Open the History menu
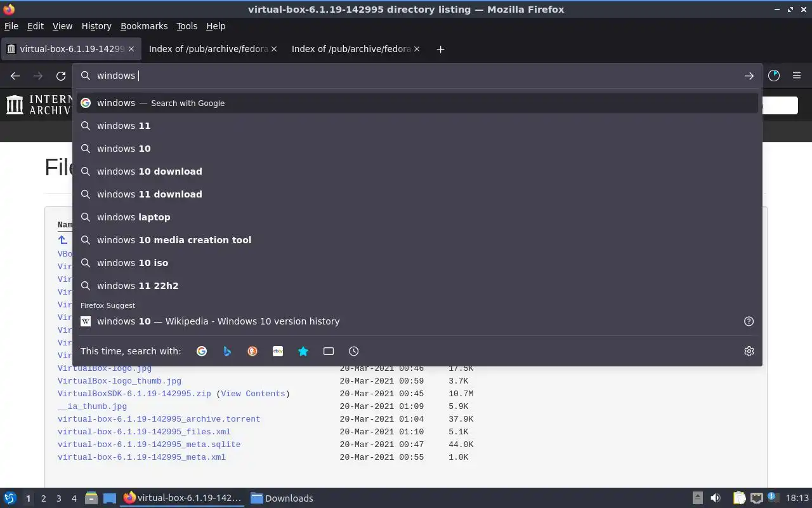812x508 pixels. tap(96, 26)
